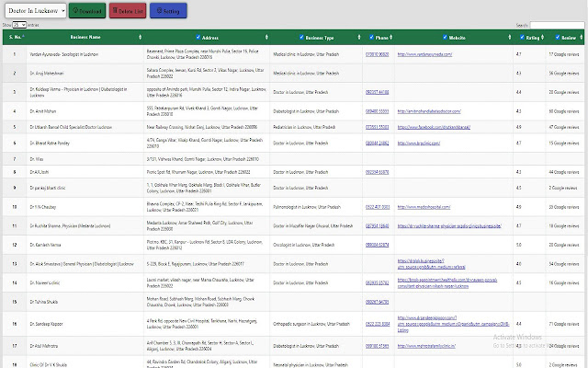The width and height of the screenshot is (588, 368).
Task: Sort by S. No. column arrow
Action: click(x=23, y=37)
